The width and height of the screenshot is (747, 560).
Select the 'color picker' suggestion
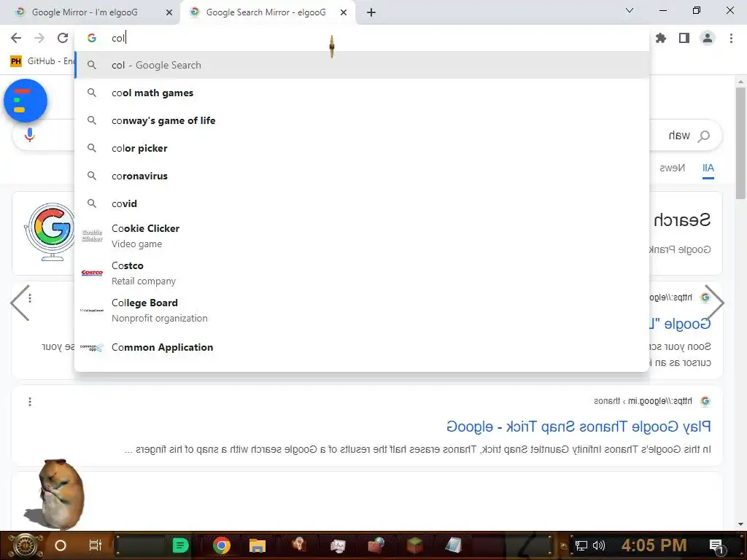pyautogui.click(x=362, y=148)
